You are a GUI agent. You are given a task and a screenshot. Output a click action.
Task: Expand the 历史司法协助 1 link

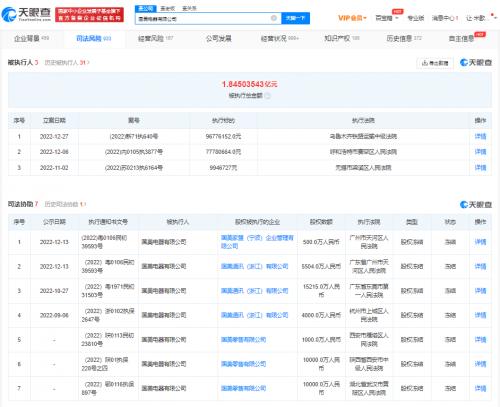click(x=65, y=204)
